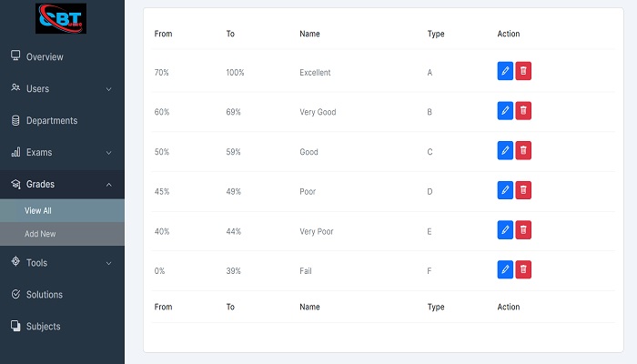Collapse the Grades menu chevron
Viewport: 637px width, 364px height.
point(108,185)
